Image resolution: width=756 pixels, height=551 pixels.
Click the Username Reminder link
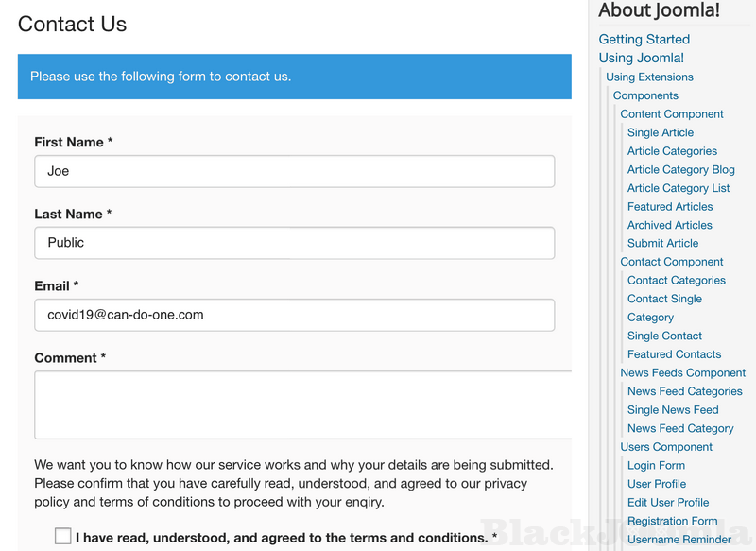click(679, 540)
